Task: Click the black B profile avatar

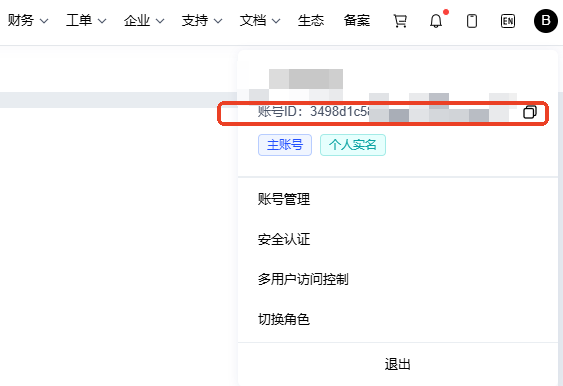Action: click(546, 21)
